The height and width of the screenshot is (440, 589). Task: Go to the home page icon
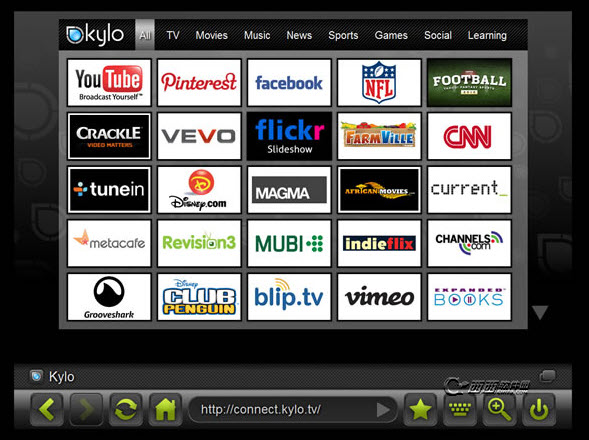click(165, 409)
